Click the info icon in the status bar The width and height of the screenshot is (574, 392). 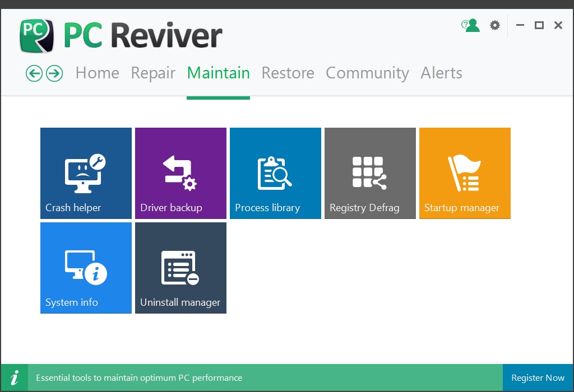click(15, 377)
